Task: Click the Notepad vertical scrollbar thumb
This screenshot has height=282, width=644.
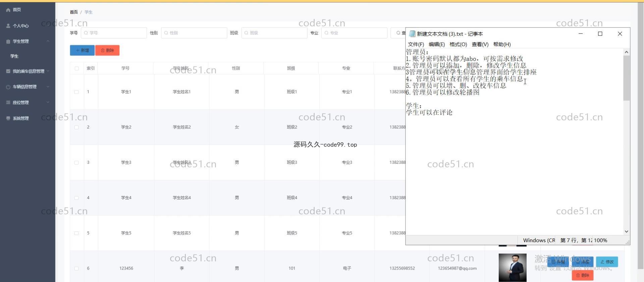Action: [x=626, y=78]
